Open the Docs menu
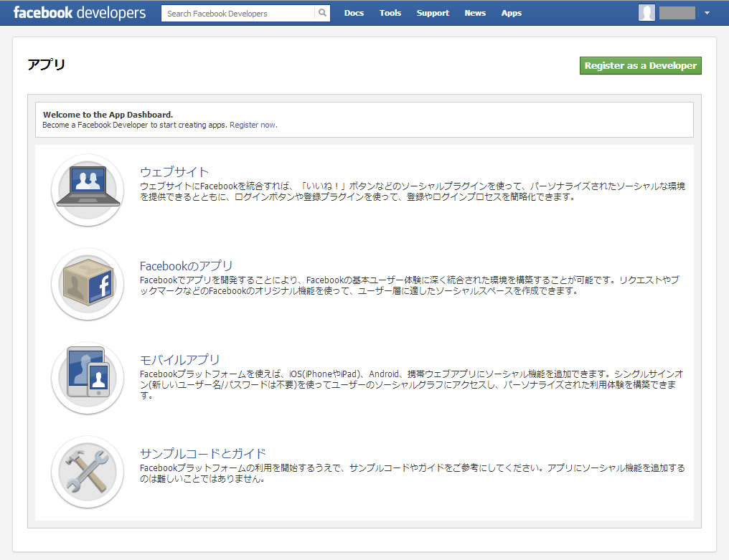Image resolution: width=729 pixels, height=560 pixels. click(354, 13)
